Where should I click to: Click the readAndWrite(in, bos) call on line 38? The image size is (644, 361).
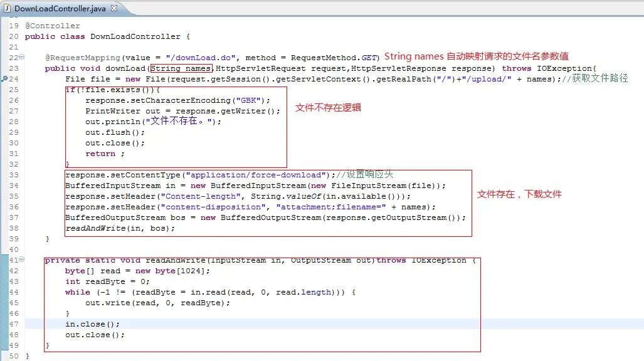click(118, 229)
